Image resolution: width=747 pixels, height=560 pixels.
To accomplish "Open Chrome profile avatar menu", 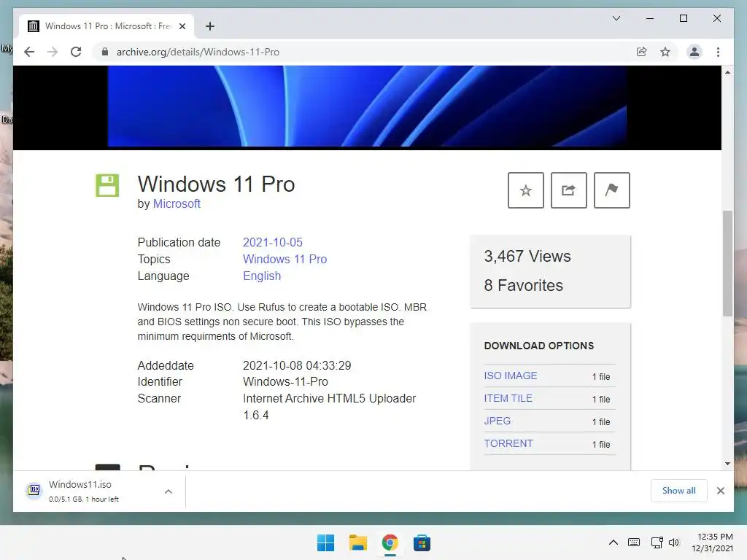I will tap(694, 52).
